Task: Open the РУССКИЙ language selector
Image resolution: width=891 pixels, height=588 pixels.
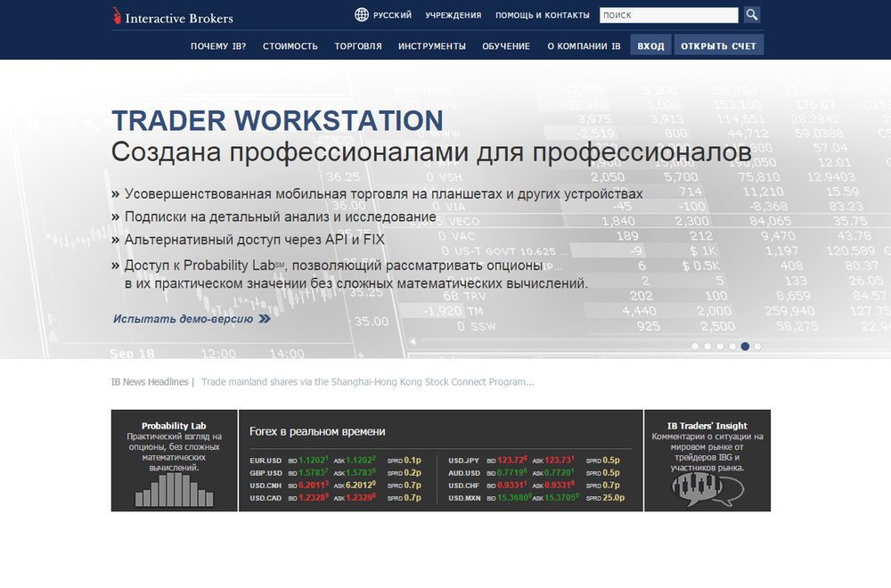Action: click(392, 15)
